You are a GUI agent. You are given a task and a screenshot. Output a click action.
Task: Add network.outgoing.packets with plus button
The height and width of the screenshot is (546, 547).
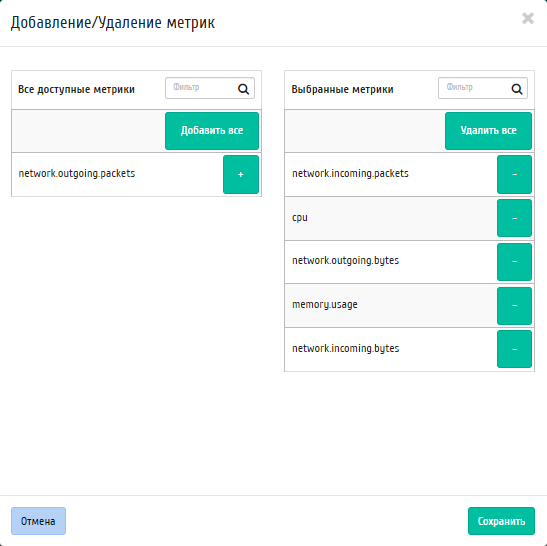point(241,174)
